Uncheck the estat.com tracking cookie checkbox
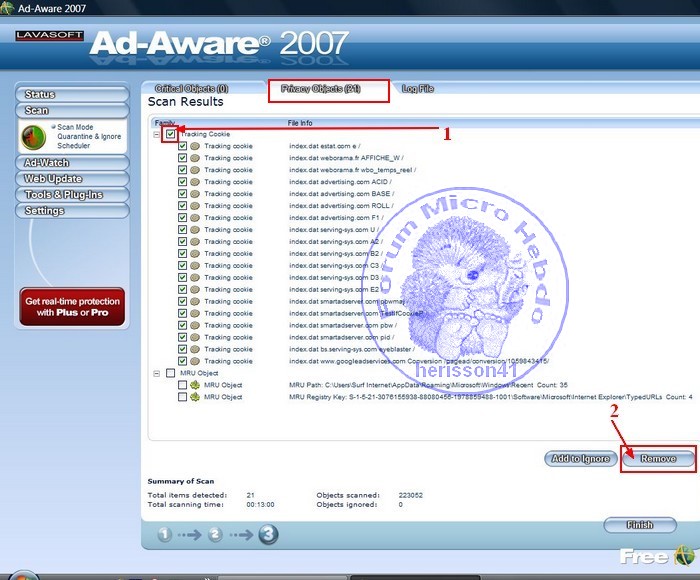700x580 pixels. pyautogui.click(x=182, y=146)
